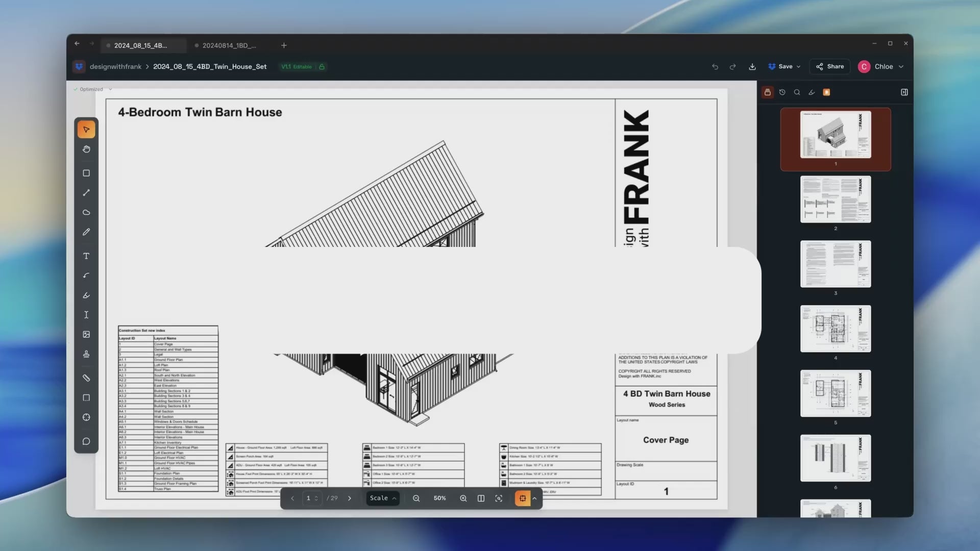Zoom out with the minus magnifier

tap(416, 498)
